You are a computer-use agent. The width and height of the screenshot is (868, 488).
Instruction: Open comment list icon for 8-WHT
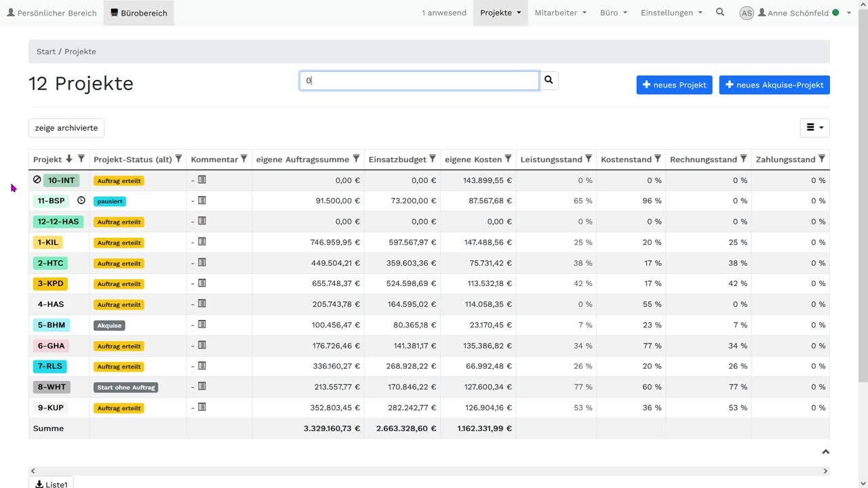[x=202, y=386]
